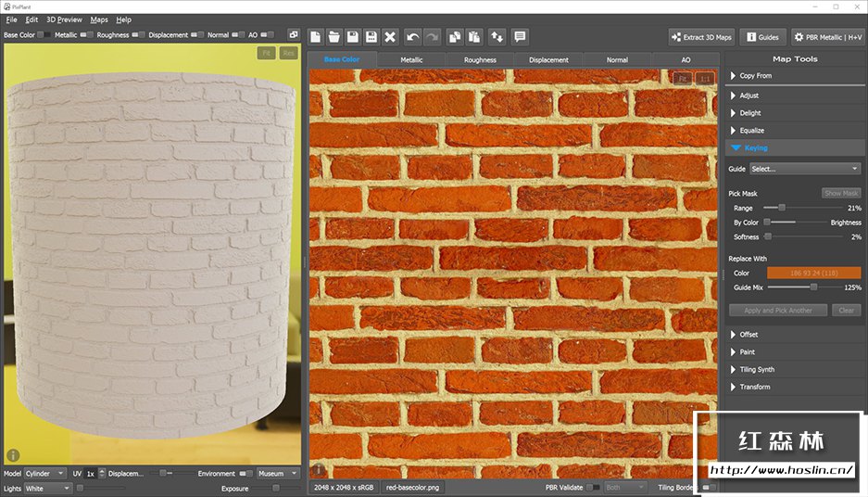Toggle Roughness map in 3D preview

[138, 35]
